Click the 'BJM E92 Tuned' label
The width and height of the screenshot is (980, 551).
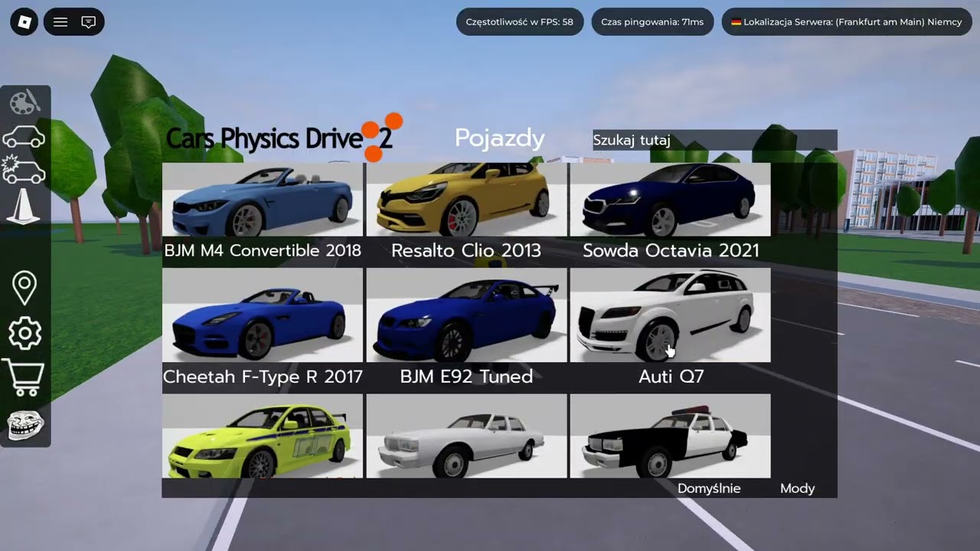(x=466, y=377)
